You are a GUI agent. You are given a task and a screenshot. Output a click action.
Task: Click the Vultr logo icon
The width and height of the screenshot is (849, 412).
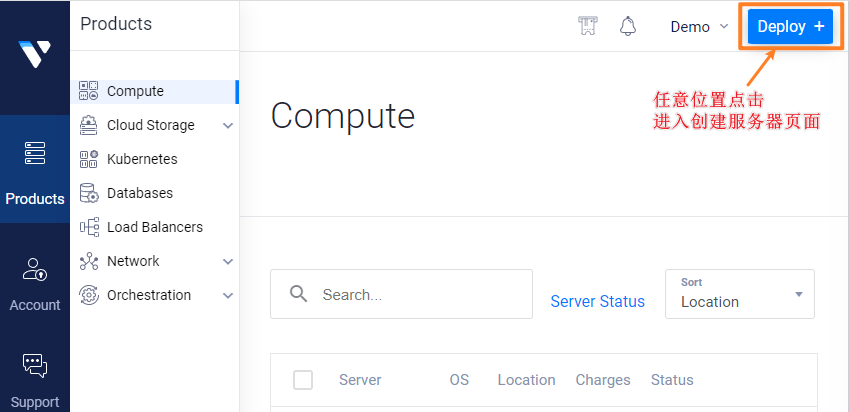click(35, 54)
